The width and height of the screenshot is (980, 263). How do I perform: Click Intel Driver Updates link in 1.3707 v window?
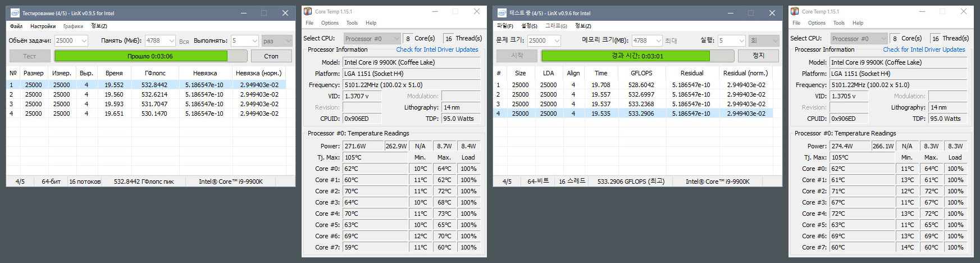click(437, 49)
